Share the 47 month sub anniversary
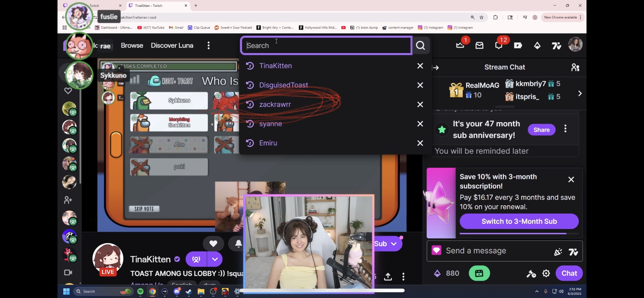This screenshot has width=644, height=298. (x=542, y=130)
